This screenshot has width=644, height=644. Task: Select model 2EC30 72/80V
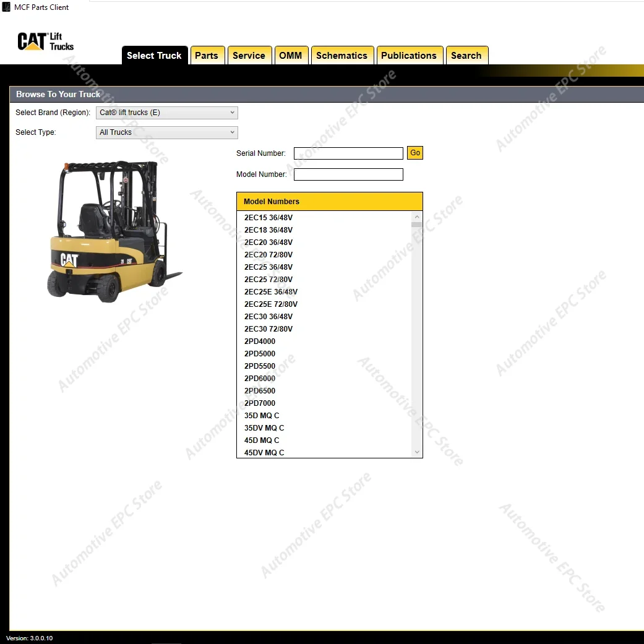tap(268, 329)
